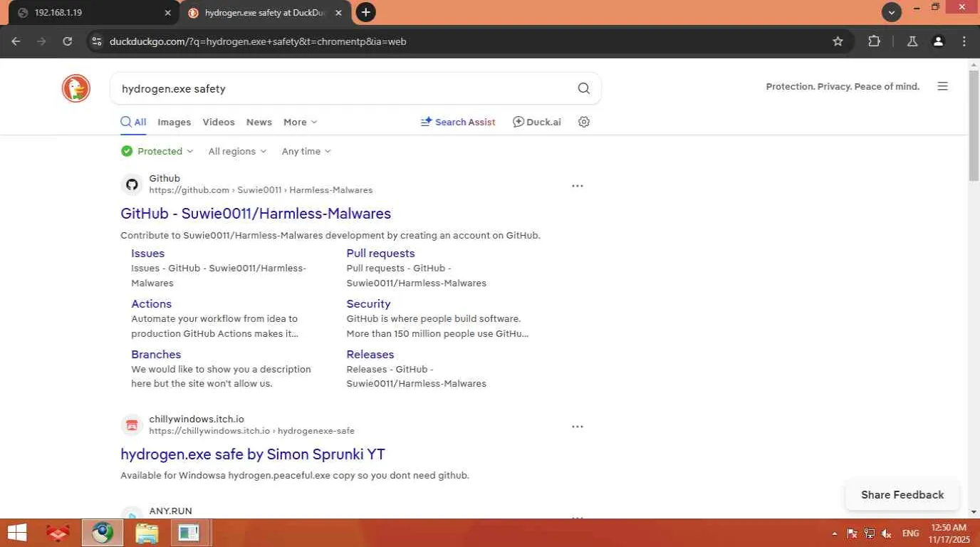980x547 pixels.
Task: Open the last pinned taskbar app window
Action: pyautogui.click(x=189, y=533)
